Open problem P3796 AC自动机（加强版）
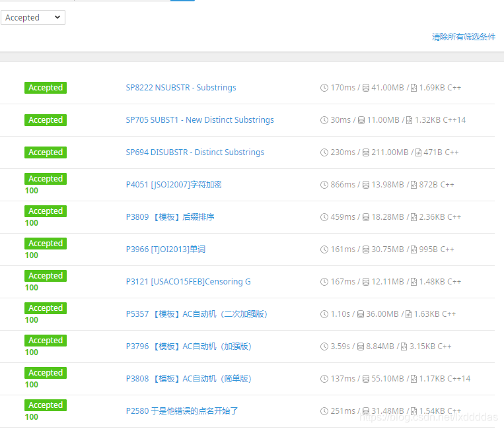The image size is (504, 429). coord(188,346)
